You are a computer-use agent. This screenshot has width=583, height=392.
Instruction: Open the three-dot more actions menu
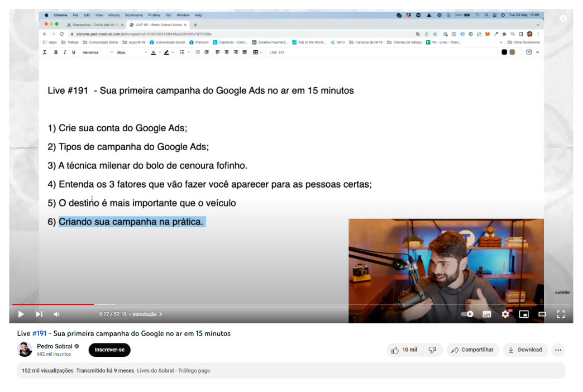pyautogui.click(x=558, y=350)
